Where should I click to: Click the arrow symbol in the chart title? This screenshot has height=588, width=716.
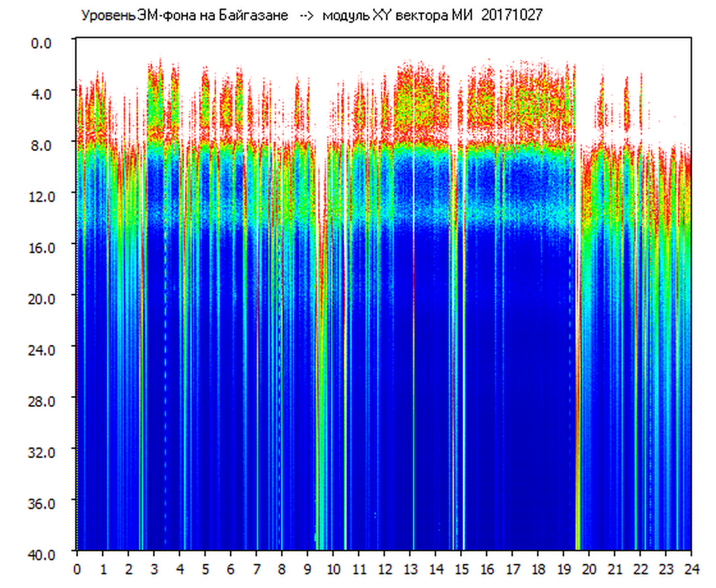[306, 16]
